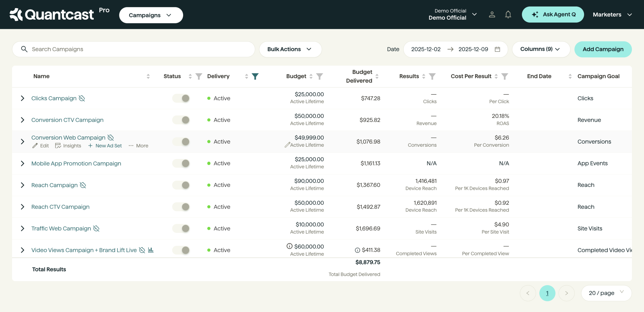Click pencil icon beside Conversion Web budget

coord(287,145)
